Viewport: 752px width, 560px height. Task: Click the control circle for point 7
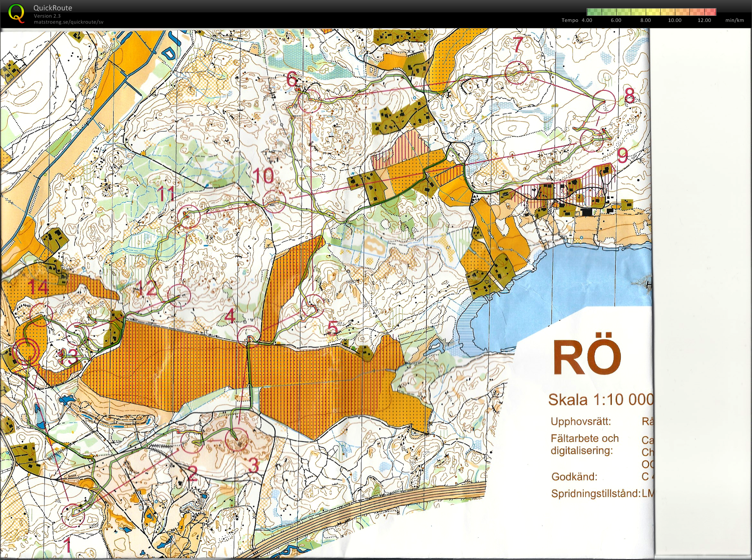point(516,73)
